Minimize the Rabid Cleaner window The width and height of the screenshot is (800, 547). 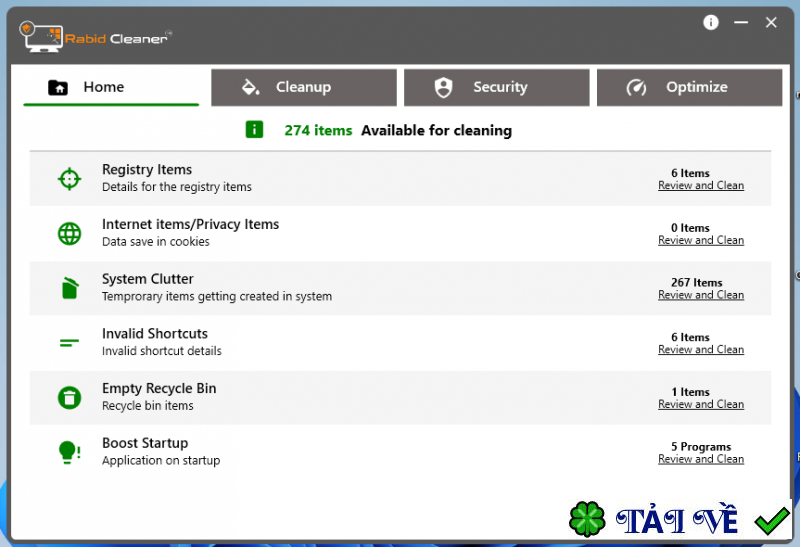[x=741, y=22]
